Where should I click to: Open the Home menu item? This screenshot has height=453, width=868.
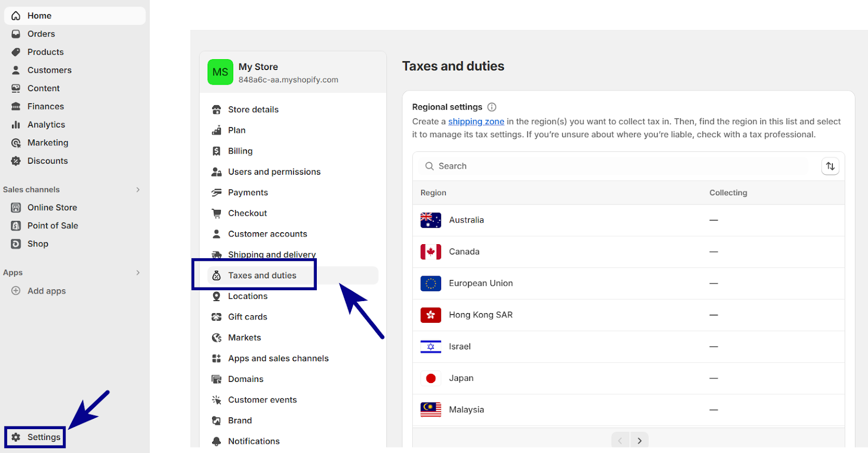click(75, 16)
